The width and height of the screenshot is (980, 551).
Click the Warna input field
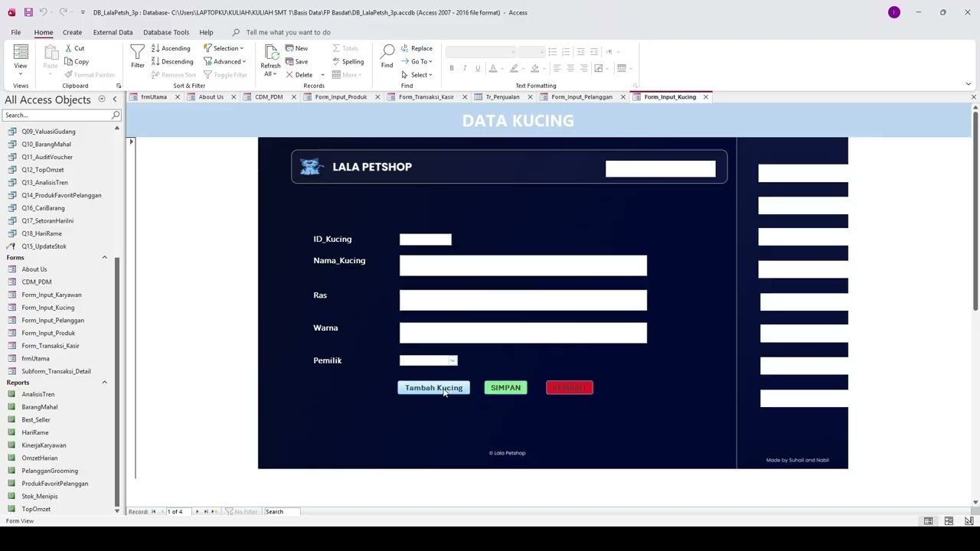point(523,333)
